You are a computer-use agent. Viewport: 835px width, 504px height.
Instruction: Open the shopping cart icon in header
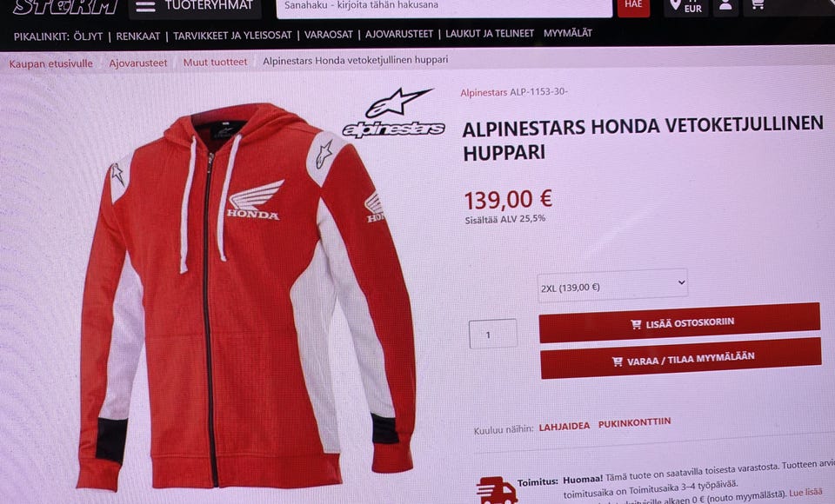pos(758,5)
